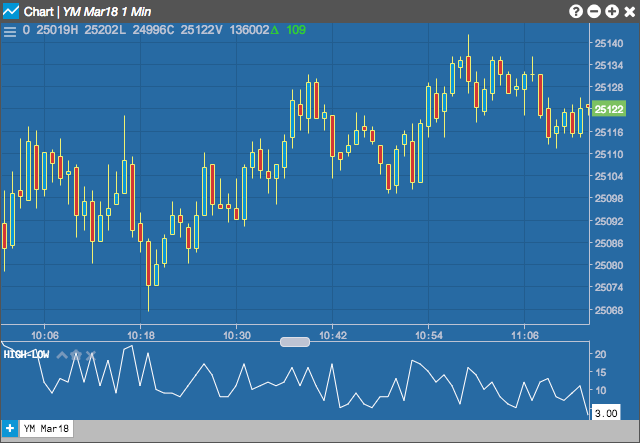Screen dimensions: 640x443
Task: Click the 25074 price axis label
Action: coord(609,287)
